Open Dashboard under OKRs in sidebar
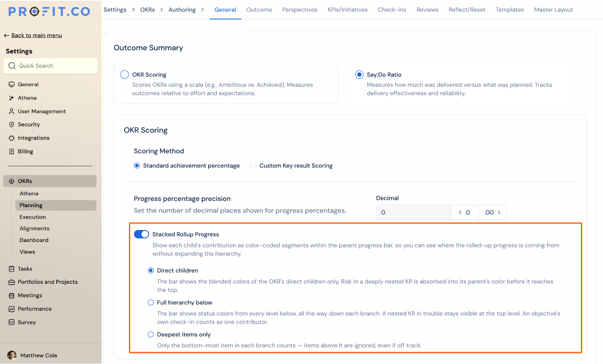This screenshot has height=364, width=603. (x=34, y=240)
